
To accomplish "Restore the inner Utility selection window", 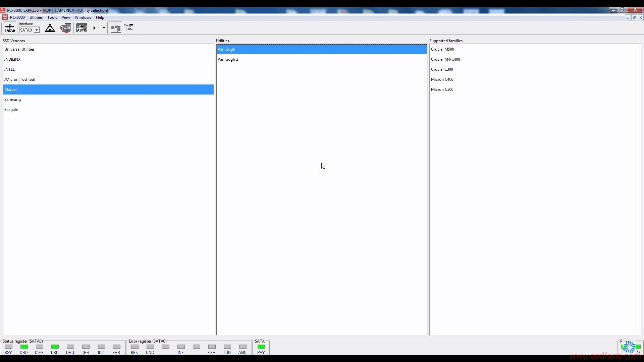I will [634, 17].
